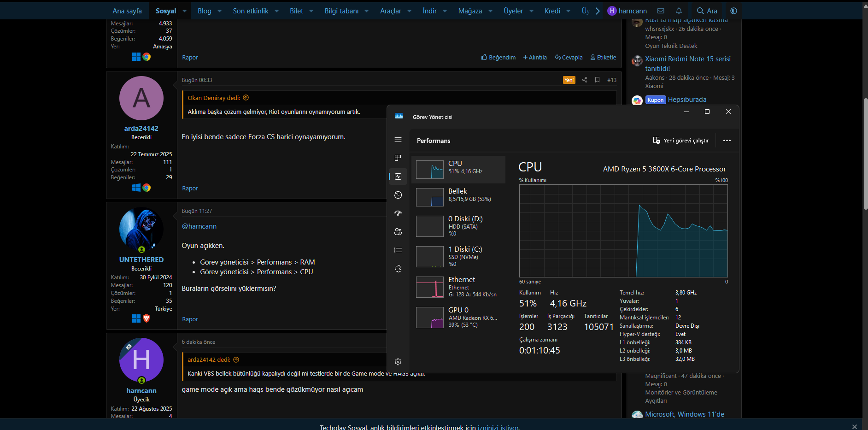Expand the Üyeler dropdown arrow
The width and height of the screenshot is (868, 430).
click(x=531, y=11)
